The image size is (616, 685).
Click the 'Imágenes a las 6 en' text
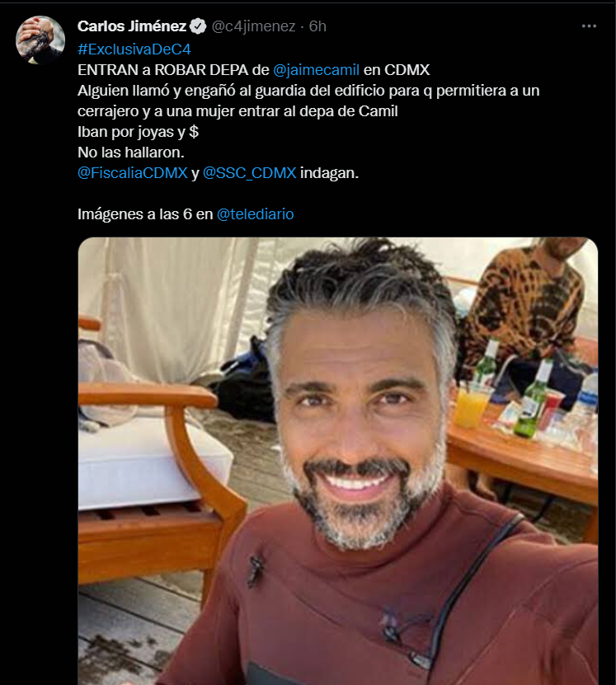coord(145,214)
